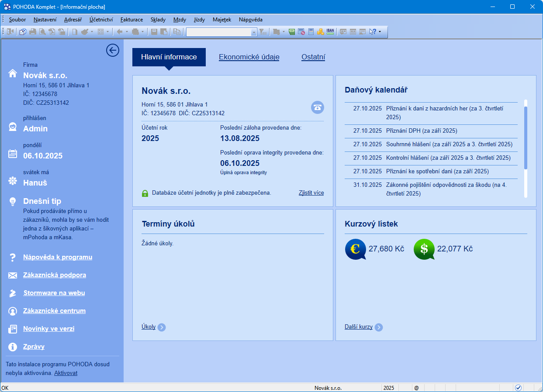Open the Další kurzy link
The height and width of the screenshot is (392, 543).
point(358,327)
